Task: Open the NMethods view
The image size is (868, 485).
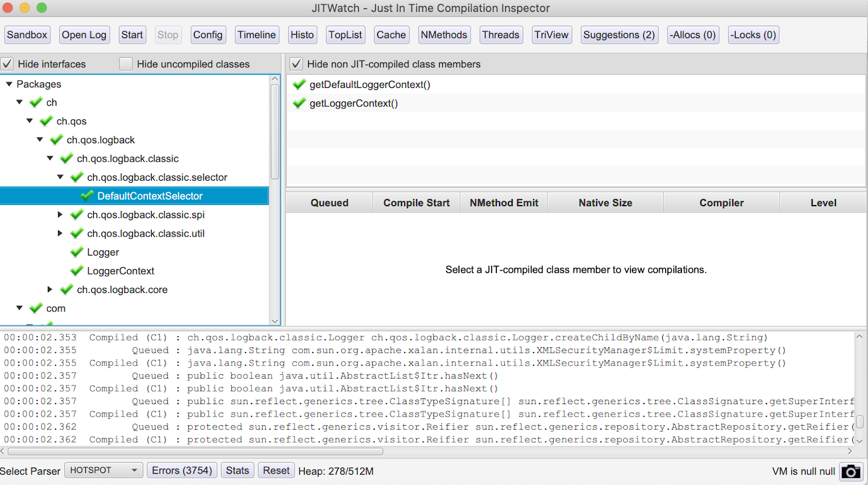Action: pos(444,35)
